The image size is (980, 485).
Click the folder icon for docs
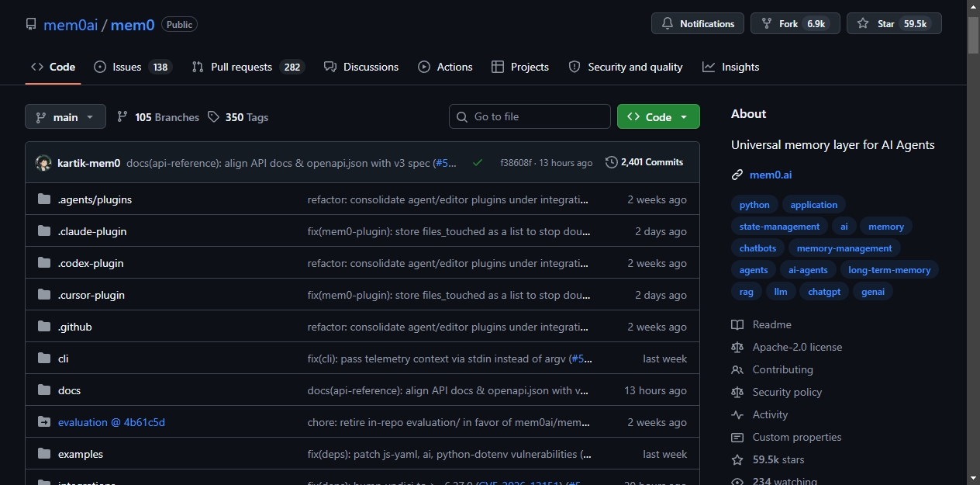[x=44, y=390]
